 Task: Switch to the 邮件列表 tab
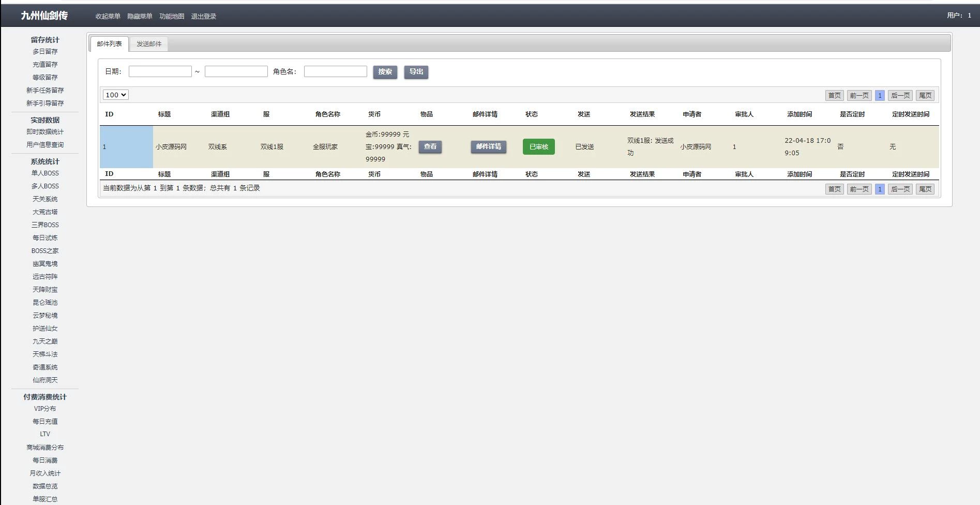pyautogui.click(x=109, y=44)
